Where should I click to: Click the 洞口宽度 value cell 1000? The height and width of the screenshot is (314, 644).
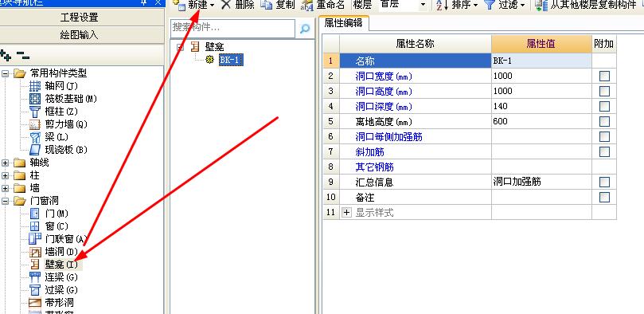pyautogui.click(x=541, y=76)
